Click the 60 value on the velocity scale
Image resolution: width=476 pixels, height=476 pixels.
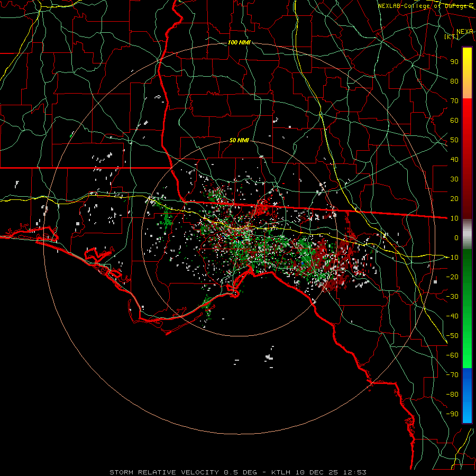tap(454, 120)
